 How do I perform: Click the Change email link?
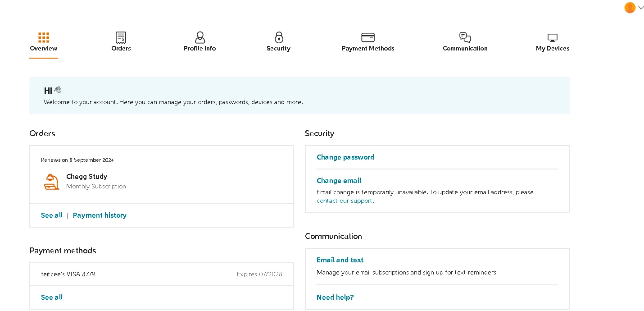[339, 181]
